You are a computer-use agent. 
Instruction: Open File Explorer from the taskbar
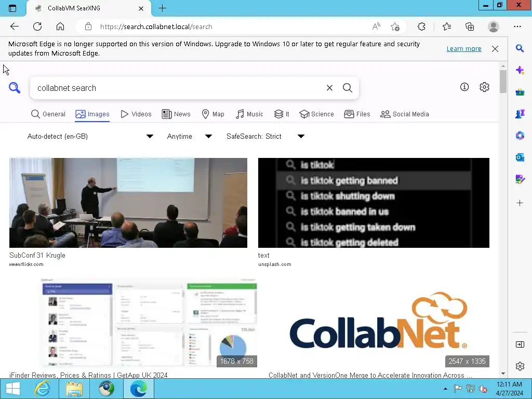point(74,389)
